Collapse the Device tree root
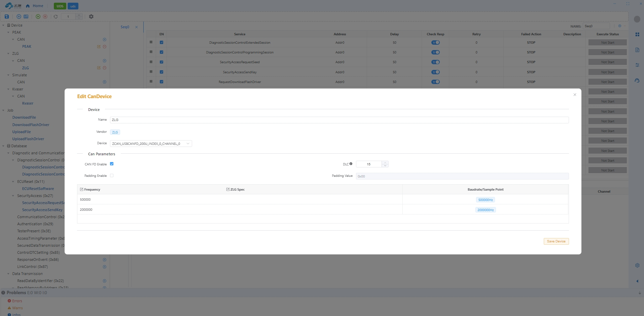This screenshot has width=644, height=316. tap(3, 25)
